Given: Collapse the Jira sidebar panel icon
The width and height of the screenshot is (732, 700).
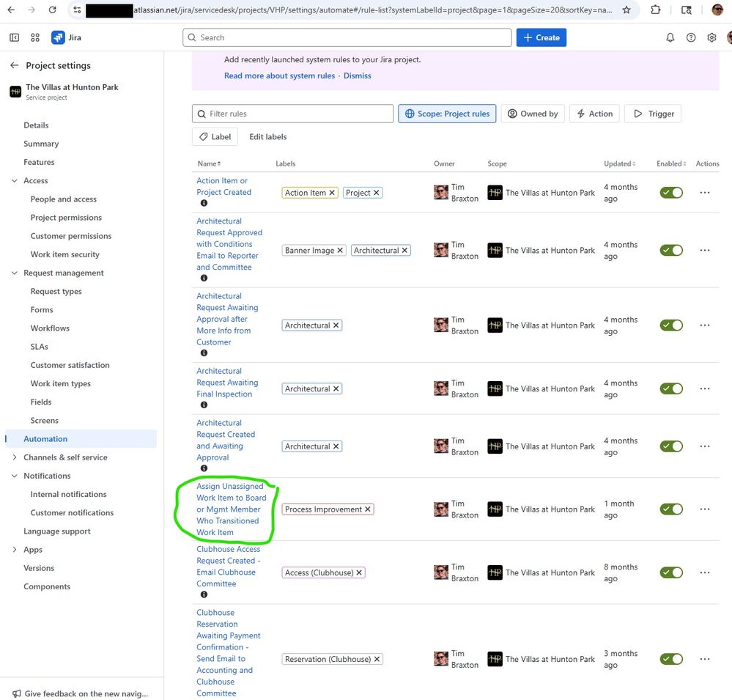Looking at the screenshot, I should [15, 37].
